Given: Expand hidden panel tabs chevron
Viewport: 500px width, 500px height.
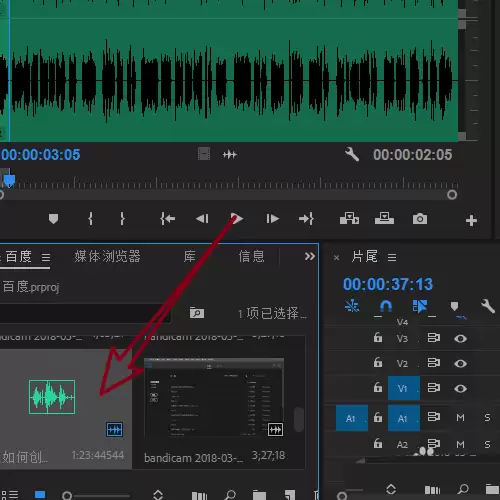Looking at the screenshot, I should [310, 256].
